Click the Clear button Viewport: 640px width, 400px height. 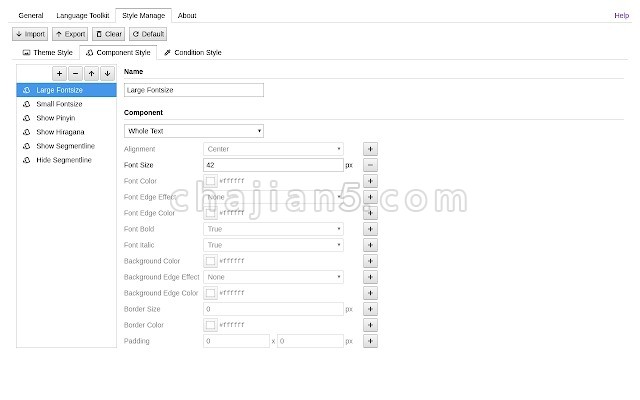(109, 34)
